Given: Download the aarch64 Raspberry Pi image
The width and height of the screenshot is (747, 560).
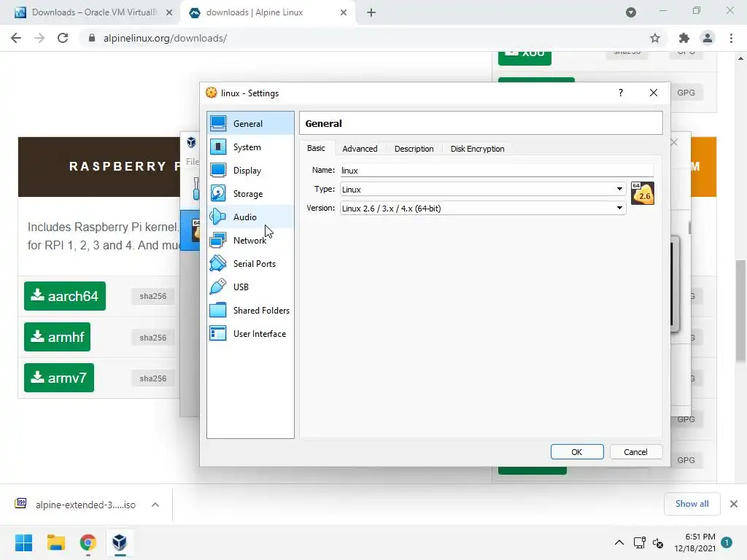Looking at the screenshot, I should coord(65,296).
